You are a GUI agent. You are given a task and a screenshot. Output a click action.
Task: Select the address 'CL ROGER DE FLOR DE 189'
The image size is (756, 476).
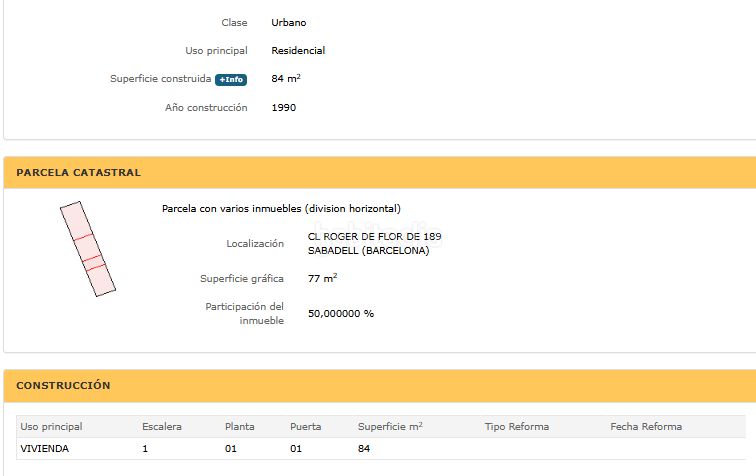coord(375,237)
